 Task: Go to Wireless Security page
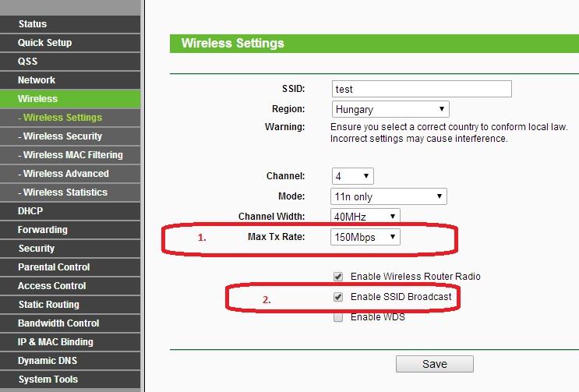[x=70, y=136]
